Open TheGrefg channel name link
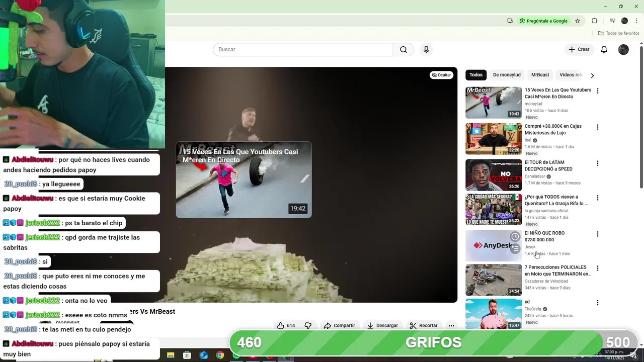644x362 pixels. pyautogui.click(x=533, y=309)
